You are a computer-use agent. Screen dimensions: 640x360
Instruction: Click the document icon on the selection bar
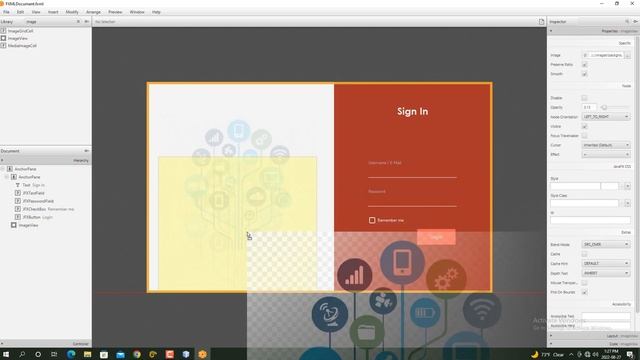(542, 22)
